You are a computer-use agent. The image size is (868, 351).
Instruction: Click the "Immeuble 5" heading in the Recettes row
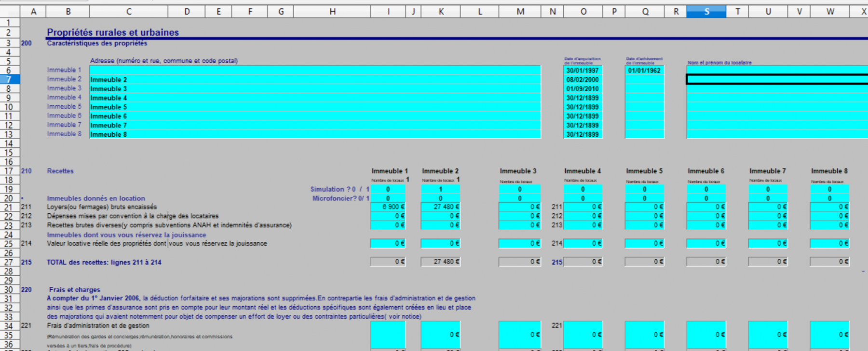[x=644, y=171]
